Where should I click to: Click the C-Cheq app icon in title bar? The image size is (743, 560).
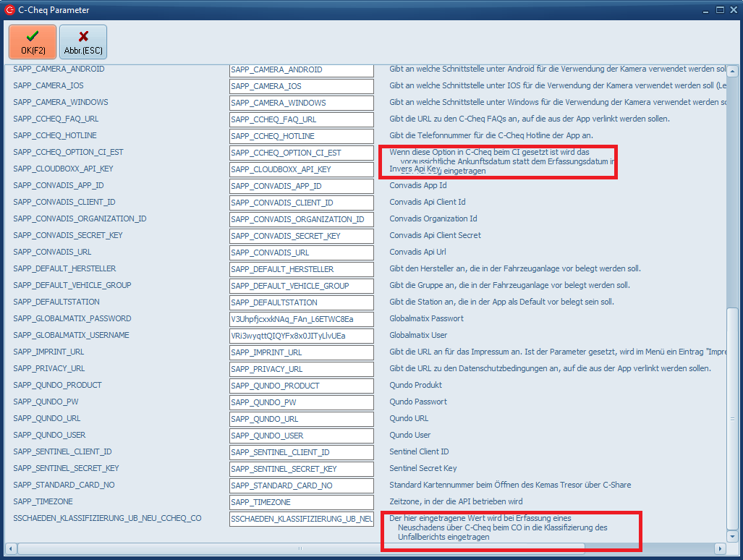tap(9, 10)
